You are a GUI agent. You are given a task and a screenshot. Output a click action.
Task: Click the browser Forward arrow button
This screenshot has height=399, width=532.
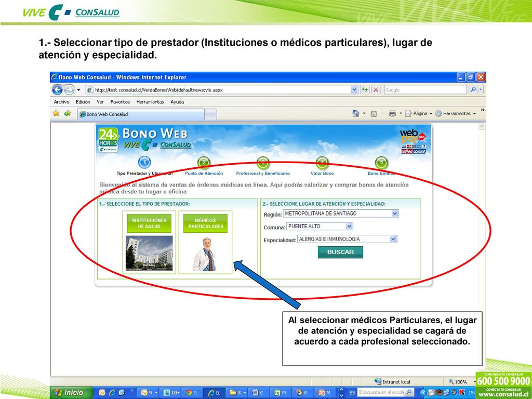[69, 90]
